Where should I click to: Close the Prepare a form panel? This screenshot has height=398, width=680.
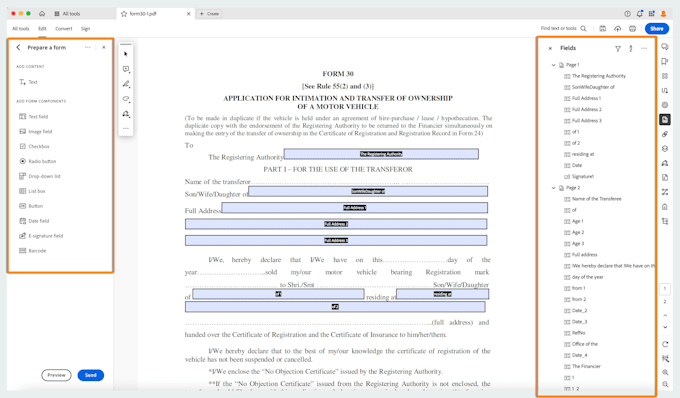104,47
